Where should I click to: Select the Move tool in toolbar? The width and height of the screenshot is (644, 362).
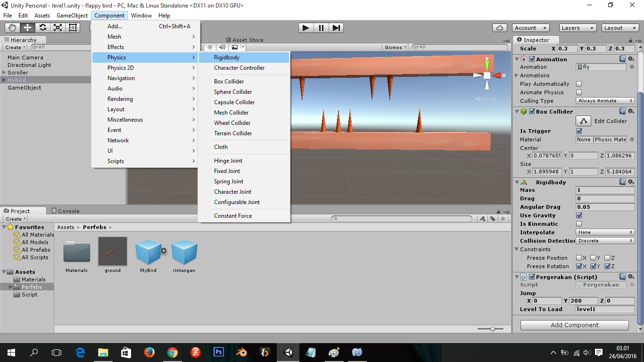[27, 28]
